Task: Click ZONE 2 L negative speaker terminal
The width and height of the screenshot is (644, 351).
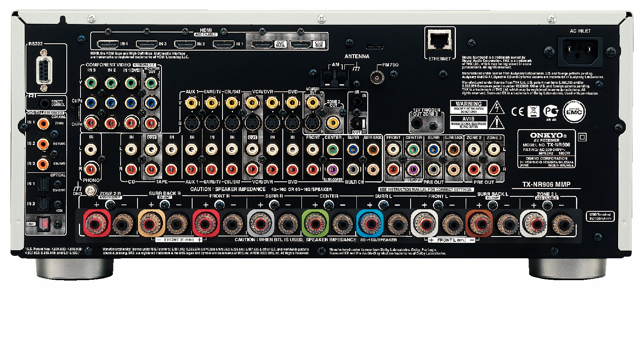Action: tap(563, 224)
